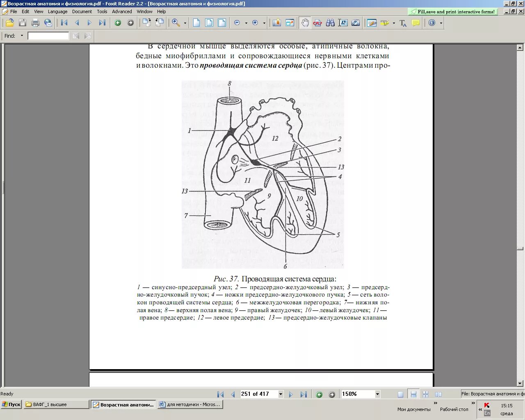525x420 pixels.
Task: Click the En language indicator in tray
Action: (x=487, y=413)
